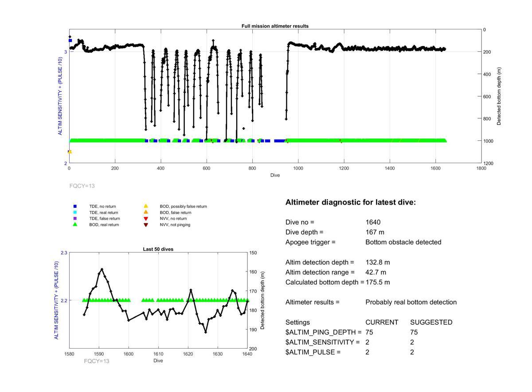The image size is (532, 392).
Task: Click the top chart right axis tick 1200
Action: [x=489, y=163]
